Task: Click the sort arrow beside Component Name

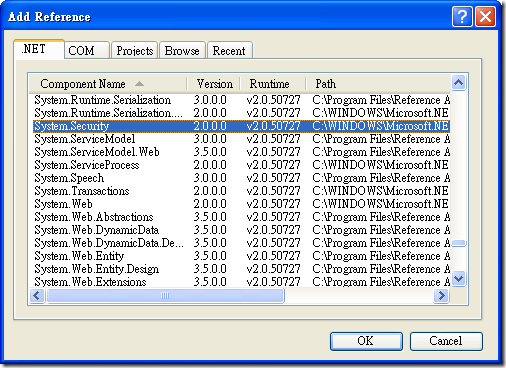Action: (139, 84)
